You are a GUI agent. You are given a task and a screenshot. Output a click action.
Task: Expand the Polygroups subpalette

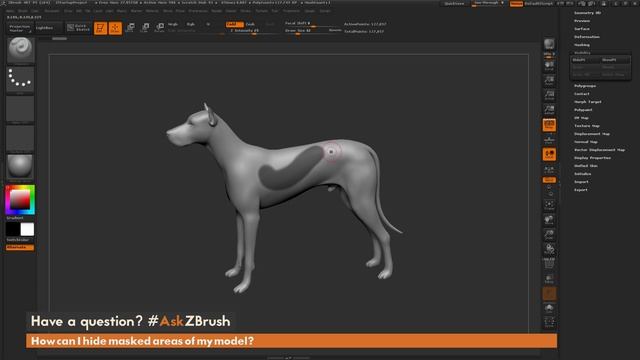[585, 86]
